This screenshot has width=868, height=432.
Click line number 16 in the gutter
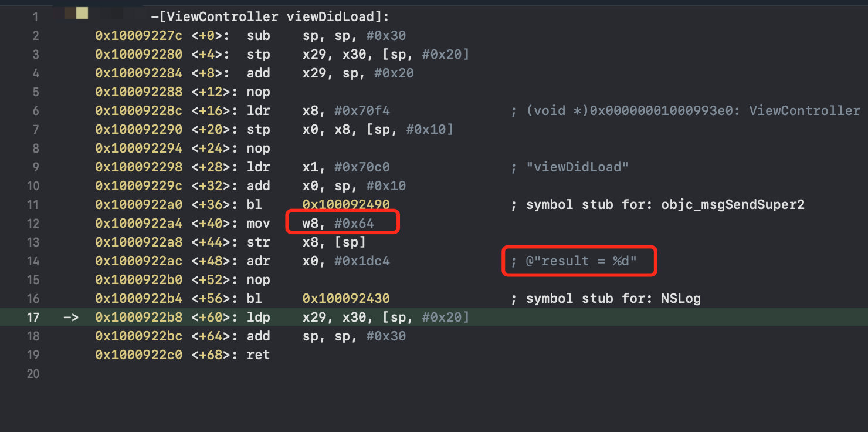[33, 299]
